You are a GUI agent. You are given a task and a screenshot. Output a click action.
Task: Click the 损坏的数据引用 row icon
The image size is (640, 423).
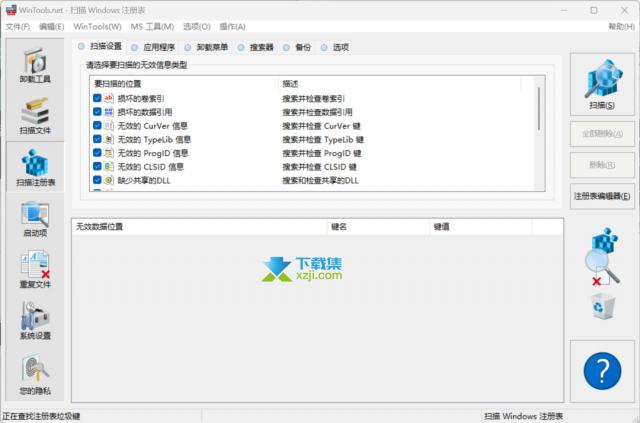pyautogui.click(x=109, y=112)
